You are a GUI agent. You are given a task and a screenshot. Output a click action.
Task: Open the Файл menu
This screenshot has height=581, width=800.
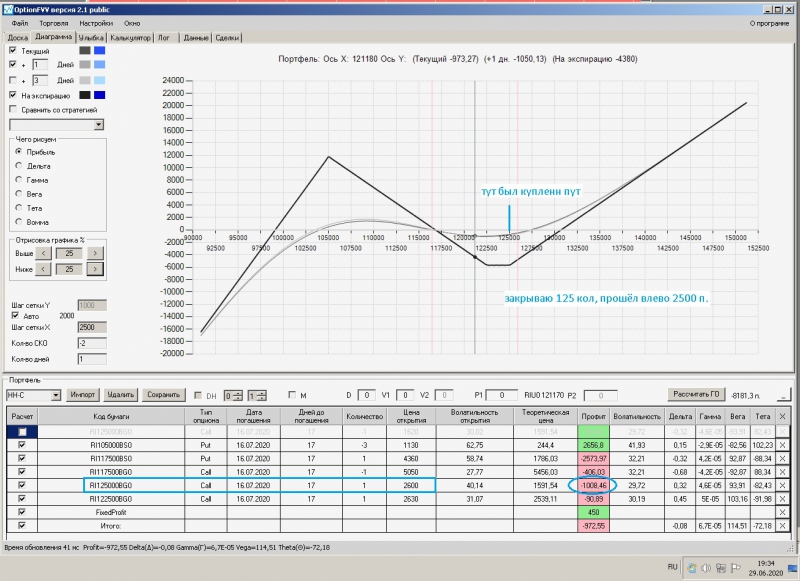20,23
